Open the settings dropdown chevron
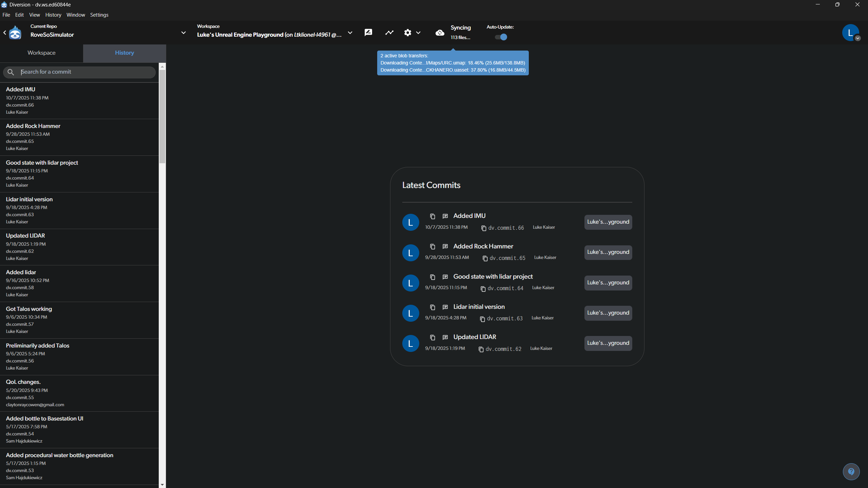This screenshot has height=488, width=868. [418, 33]
